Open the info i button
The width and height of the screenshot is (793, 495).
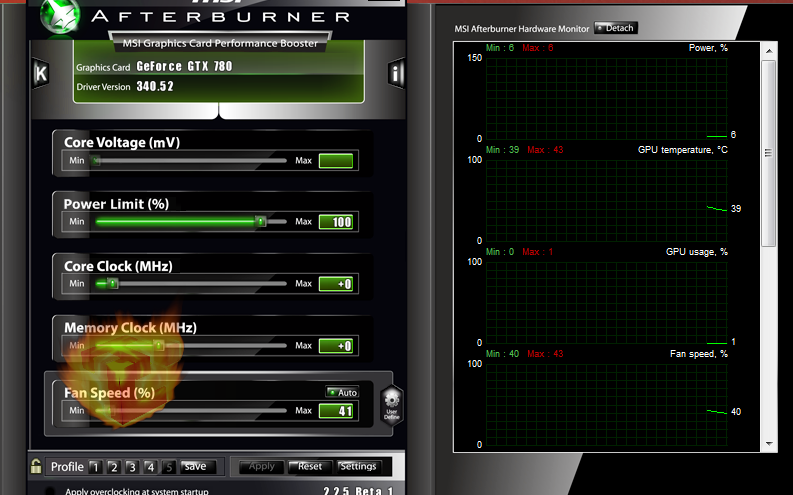click(396, 74)
